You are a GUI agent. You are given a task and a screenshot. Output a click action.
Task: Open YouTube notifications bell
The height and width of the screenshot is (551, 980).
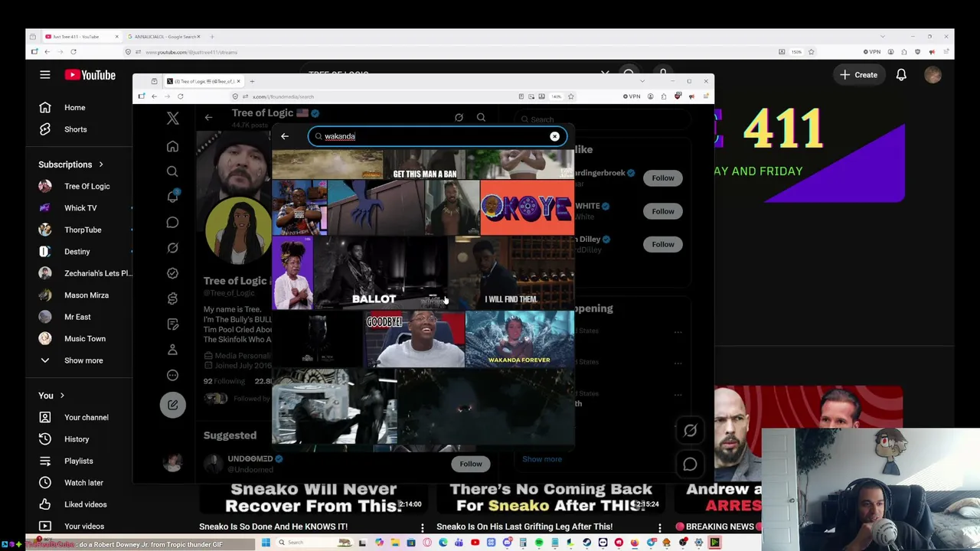(x=901, y=75)
